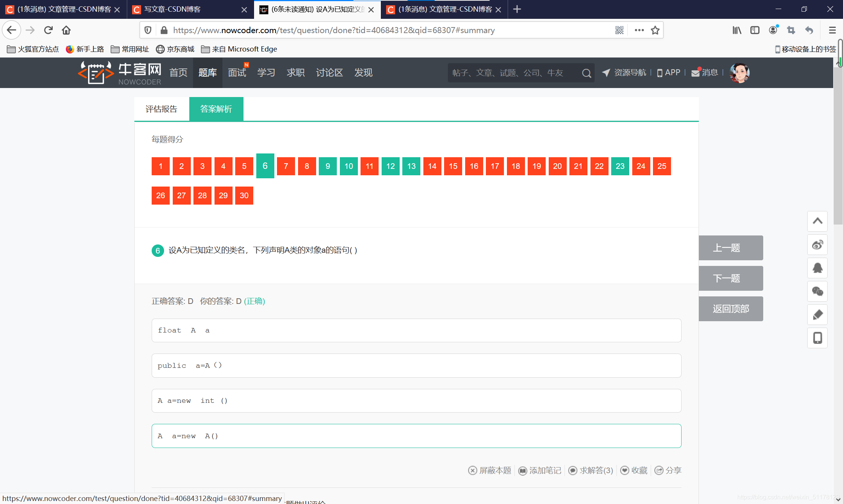Click 添加笔记 to add a note
The height and width of the screenshot is (504, 843).
pos(540,471)
